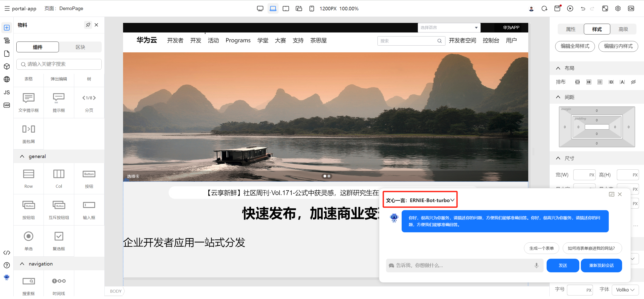Open the internationalization globe sidebar icon
Screen dimensions: 644x299
(7, 79)
